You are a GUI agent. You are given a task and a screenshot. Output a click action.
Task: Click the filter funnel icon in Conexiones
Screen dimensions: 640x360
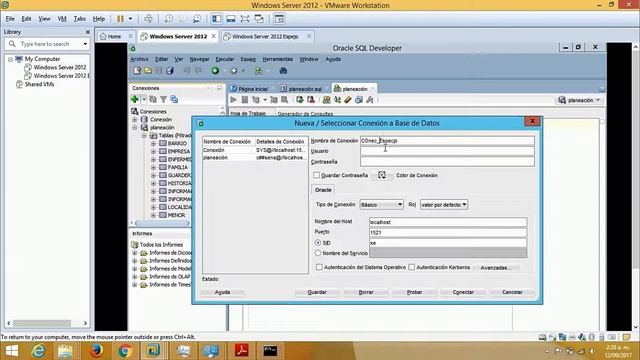point(163,99)
